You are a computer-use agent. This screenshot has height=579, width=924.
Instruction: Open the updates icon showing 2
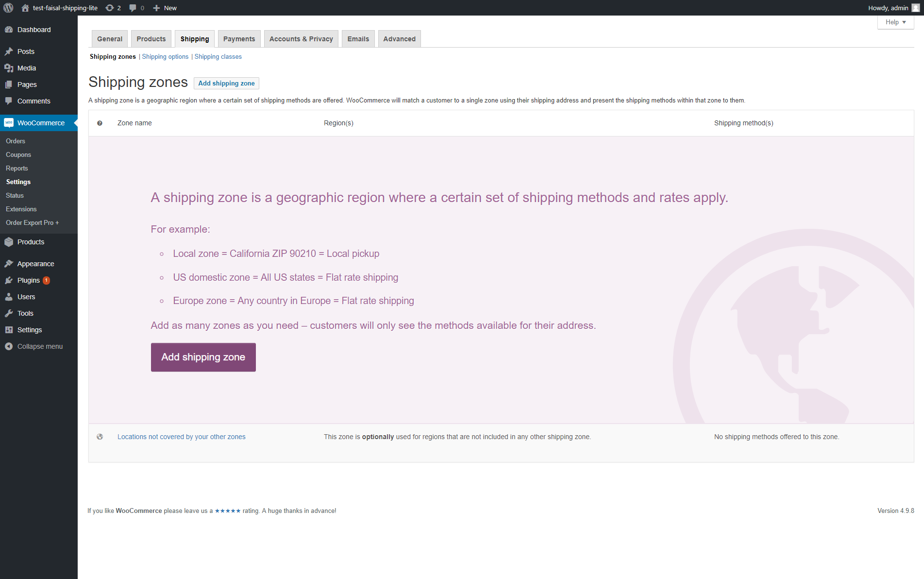coord(110,8)
